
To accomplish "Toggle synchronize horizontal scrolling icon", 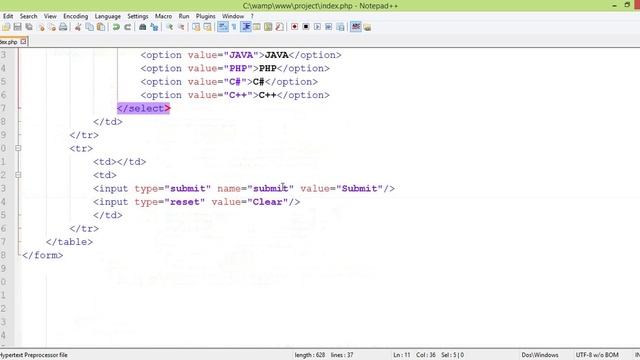I will 207,27.
